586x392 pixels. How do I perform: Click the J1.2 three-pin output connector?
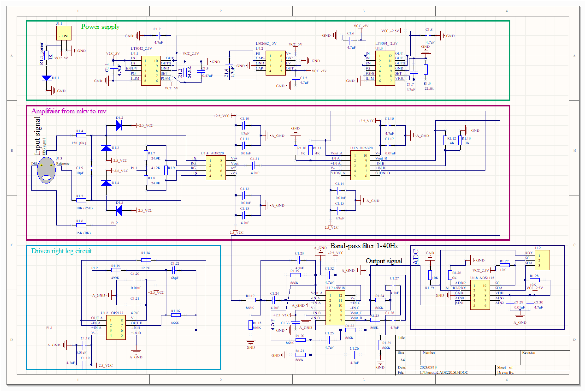pos(542,260)
